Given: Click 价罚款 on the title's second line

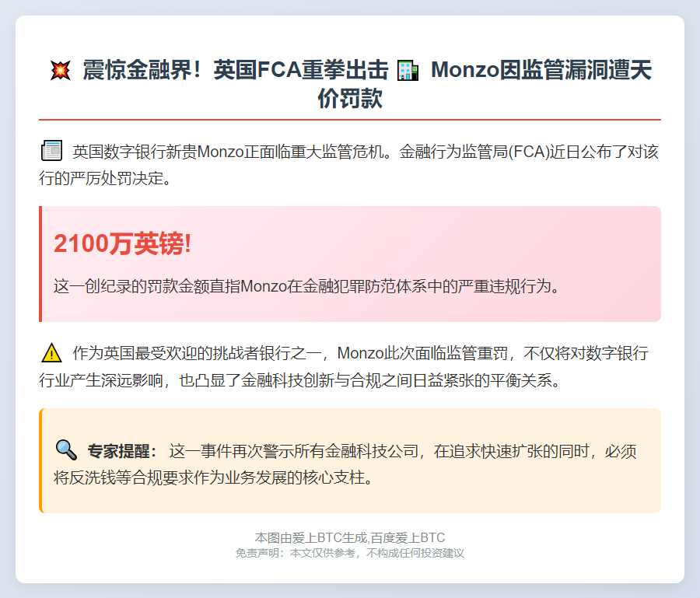Looking at the screenshot, I should 350,99.
